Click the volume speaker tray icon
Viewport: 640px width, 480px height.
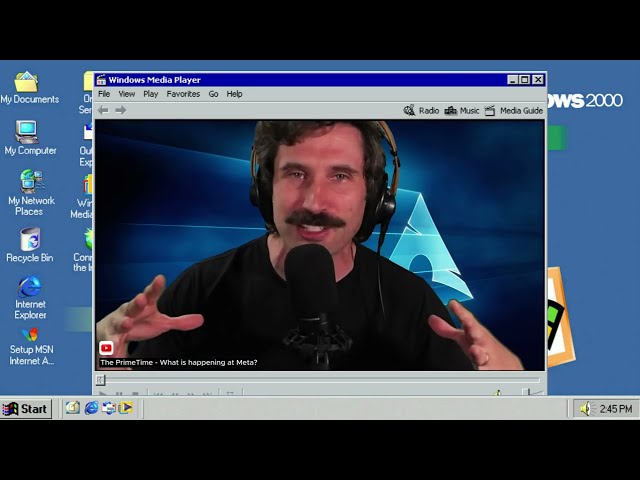[586, 409]
